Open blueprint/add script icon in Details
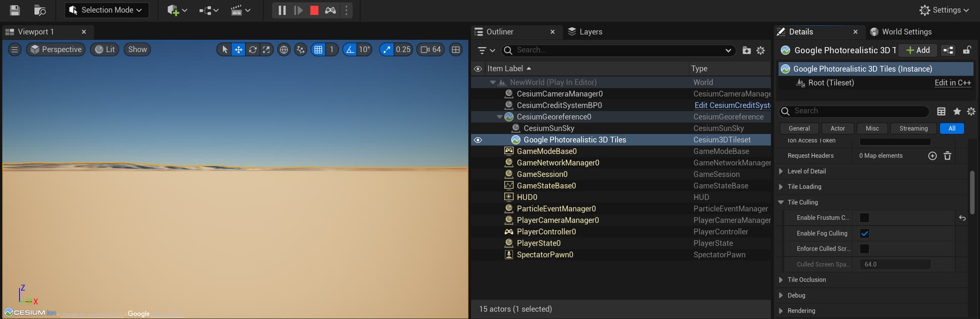Image resolution: width=980 pixels, height=319 pixels. click(x=948, y=50)
